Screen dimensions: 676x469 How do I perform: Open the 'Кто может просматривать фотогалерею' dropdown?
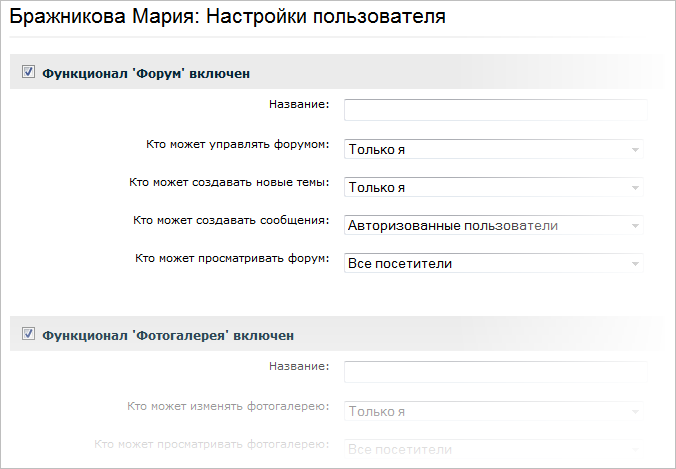(x=494, y=449)
